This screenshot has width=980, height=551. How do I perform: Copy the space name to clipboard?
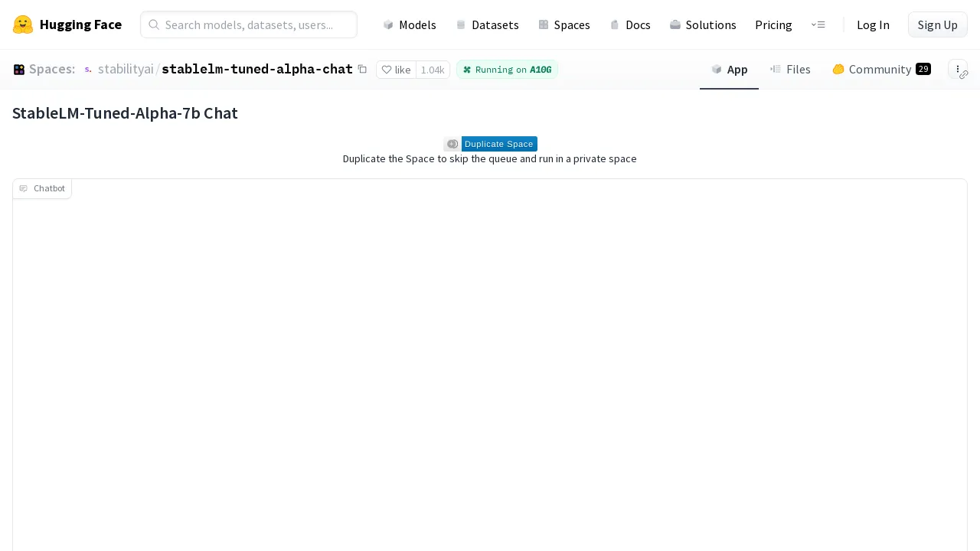tap(362, 69)
